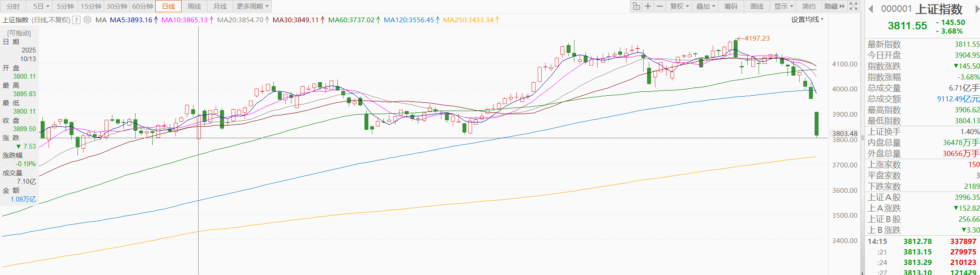
Task: Toggle 隐藏 to hide the side panel
Action: (x=834, y=6)
